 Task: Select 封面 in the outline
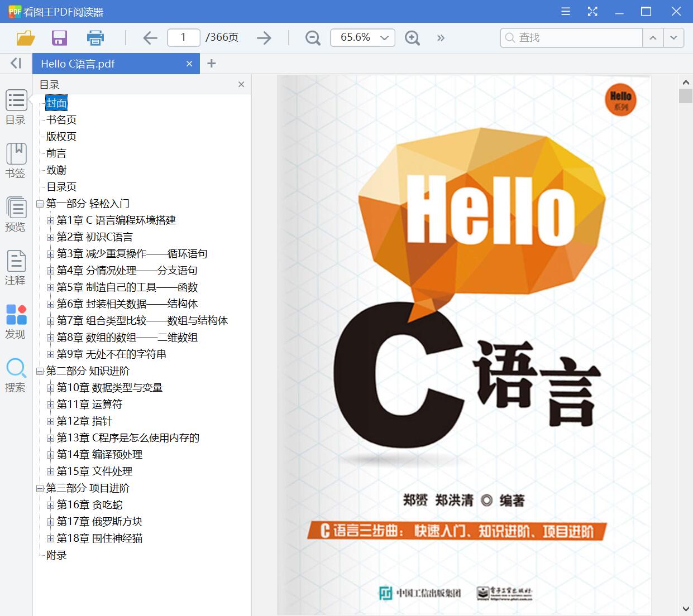coord(56,103)
